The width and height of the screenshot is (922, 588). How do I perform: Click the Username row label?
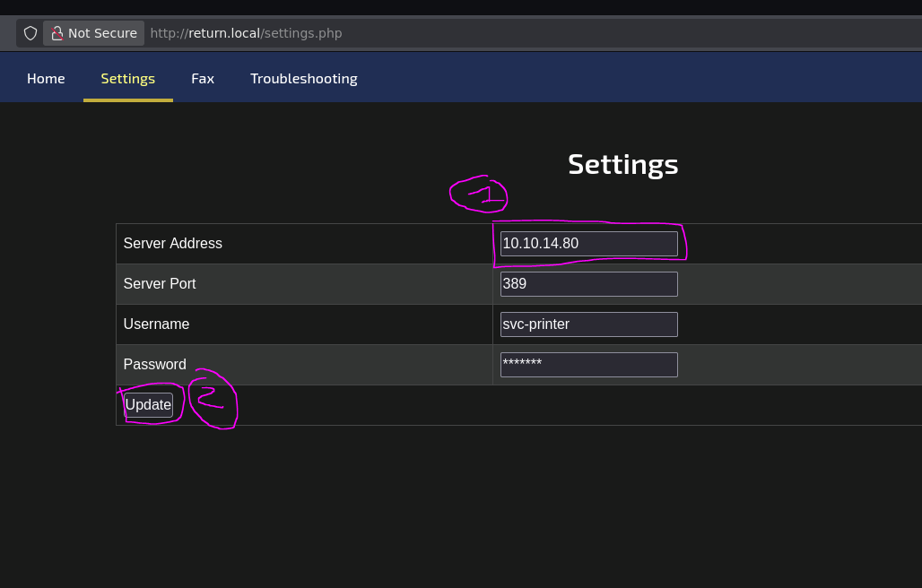(156, 324)
